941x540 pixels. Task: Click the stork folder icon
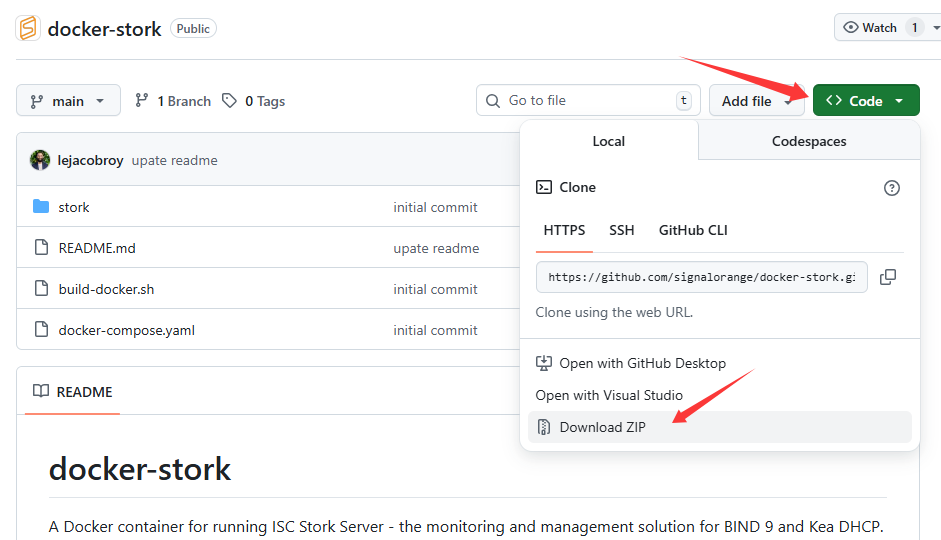pos(41,206)
